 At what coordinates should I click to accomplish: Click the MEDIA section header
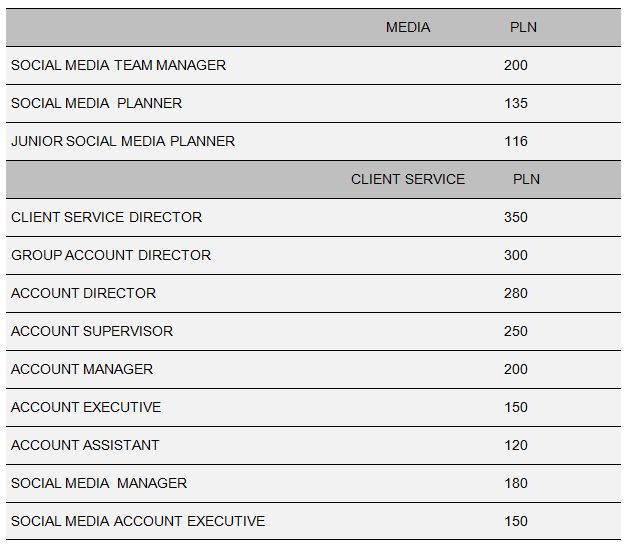click(408, 27)
